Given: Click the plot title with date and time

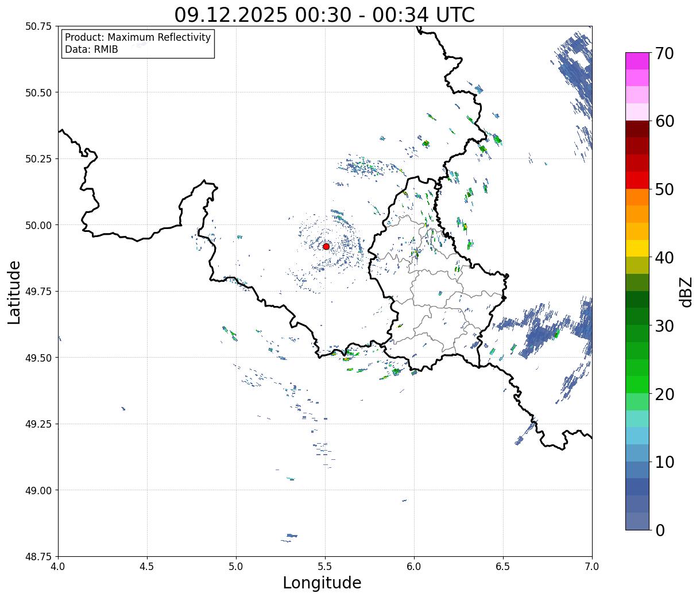Looking at the screenshot, I should [x=325, y=14].
